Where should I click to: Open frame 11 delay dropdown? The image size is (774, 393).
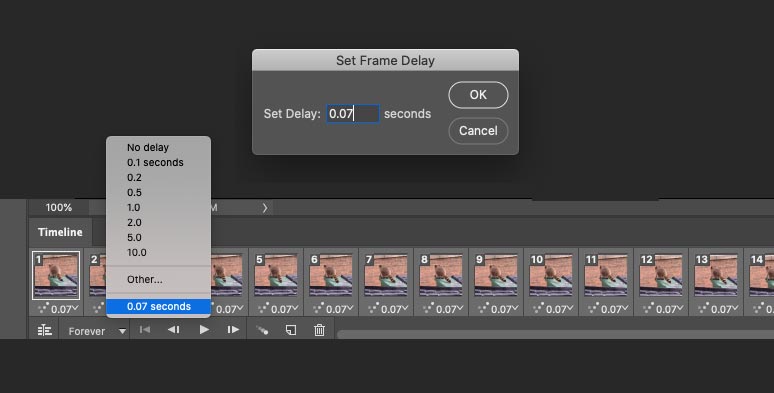[x=615, y=309]
